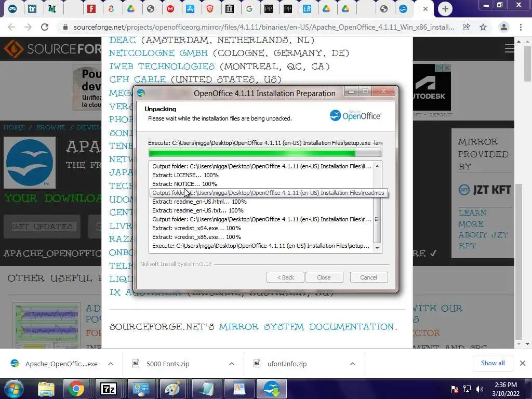
Task: Click the address bar URL
Action: pyautogui.click(x=263, y=27)
